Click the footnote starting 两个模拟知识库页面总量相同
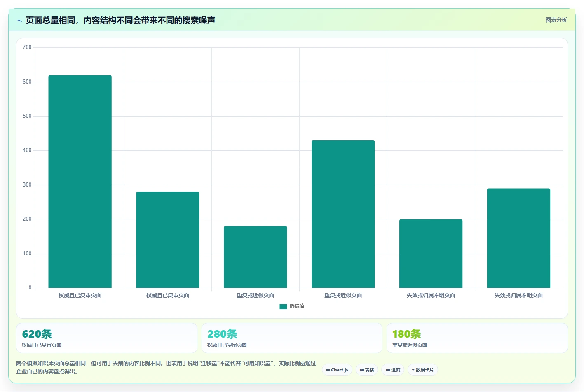Screen dimensions: 584x392 (166, 367)
